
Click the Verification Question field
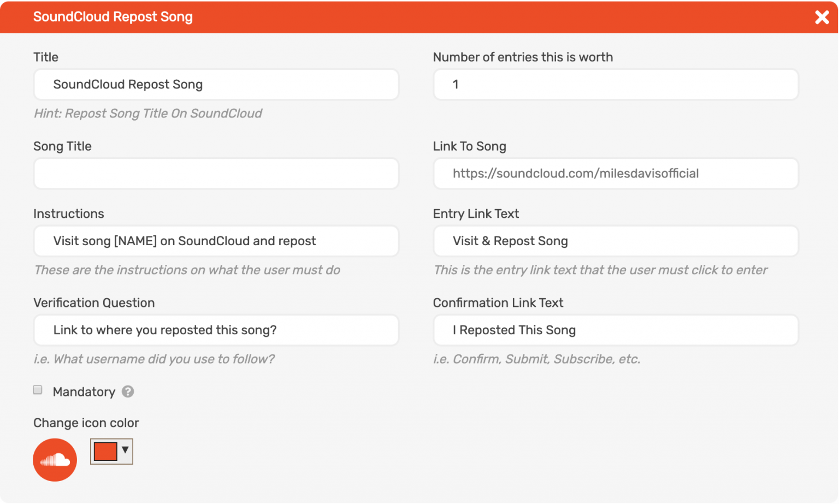[216, 330]
